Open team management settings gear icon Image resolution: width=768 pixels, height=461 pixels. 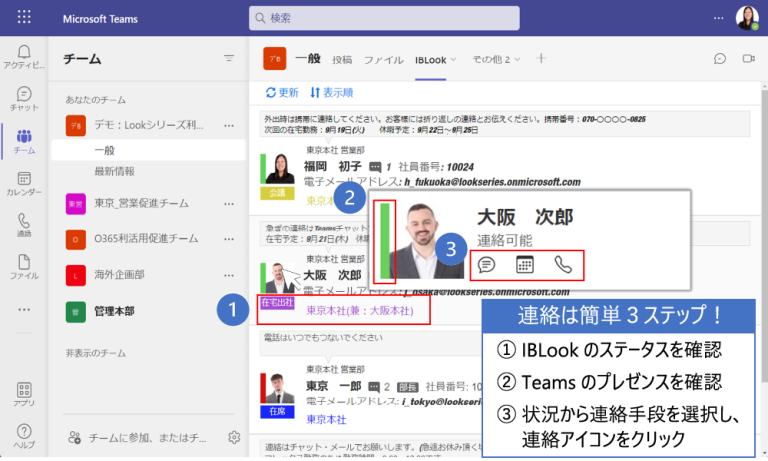click(234, 437)
